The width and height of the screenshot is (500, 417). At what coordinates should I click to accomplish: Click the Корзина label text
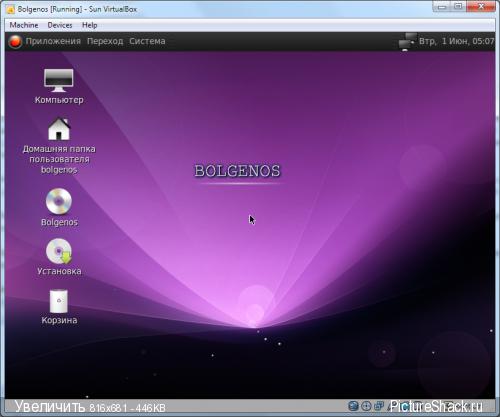(x=59, y=320)
